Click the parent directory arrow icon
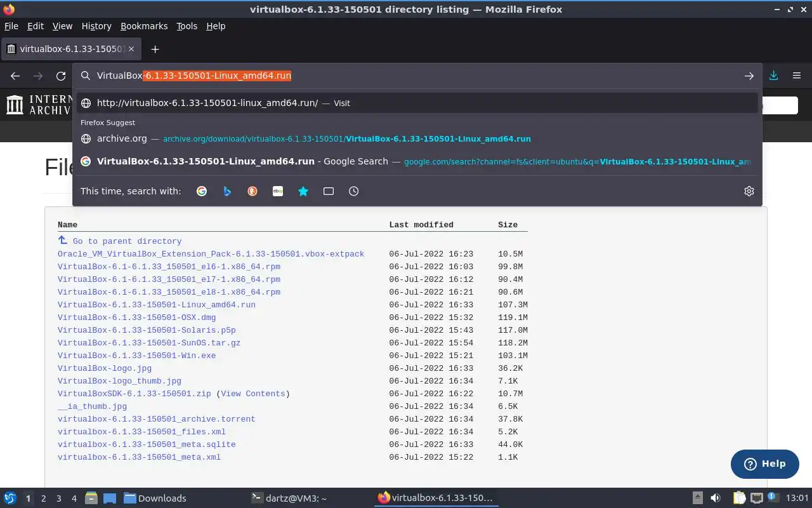This screenshot has height=508, width=812. click(x=62, y=240)
